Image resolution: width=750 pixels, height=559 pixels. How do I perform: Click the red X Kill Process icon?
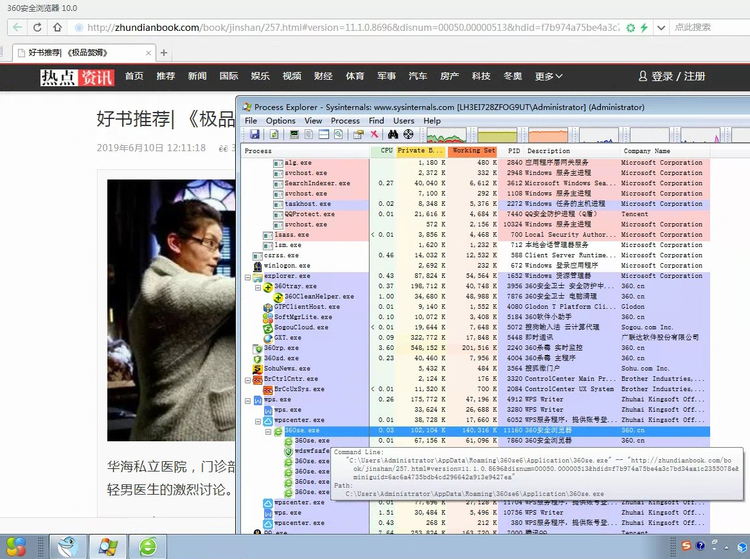pyautogui.click(x=374, y=134)
